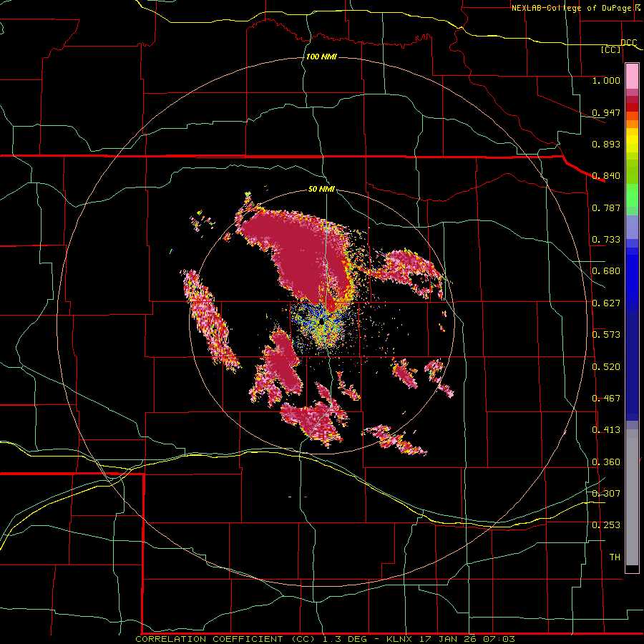This screenshot has height=644, width=644.
Task: Click the 0.680 scale value
Action: tap(606, 271)
